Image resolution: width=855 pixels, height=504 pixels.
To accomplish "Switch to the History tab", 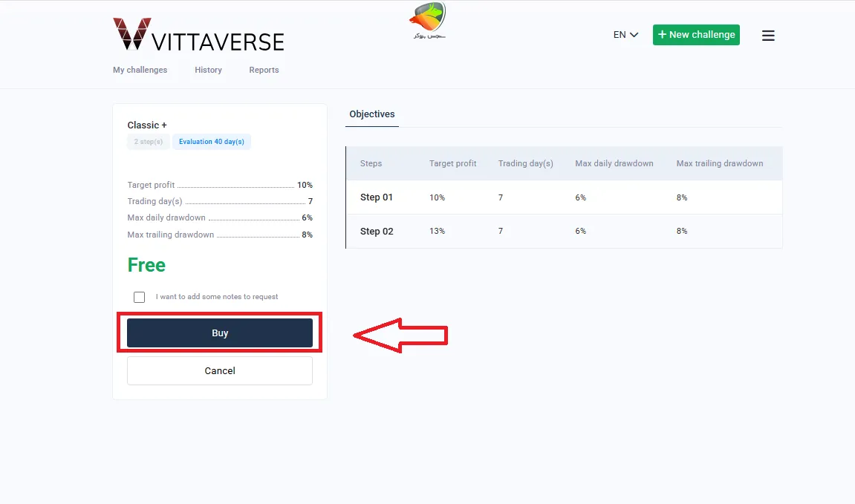I will click(x=208, y=70).
